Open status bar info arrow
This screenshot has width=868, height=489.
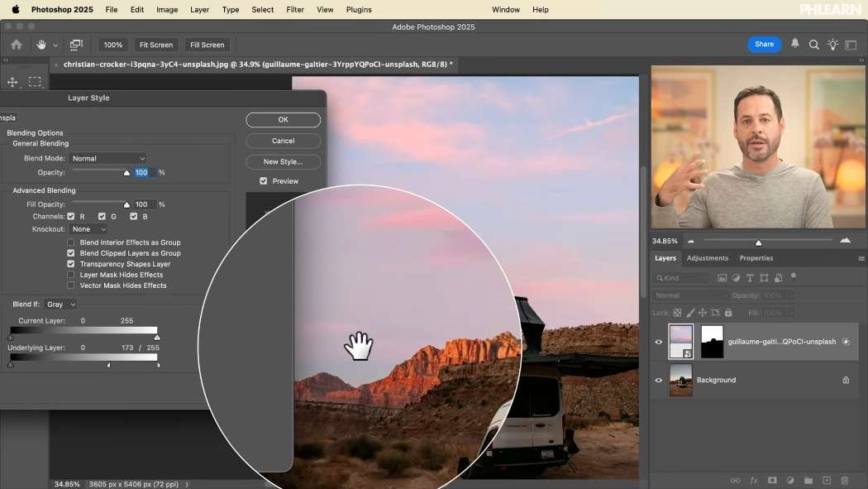187,484
